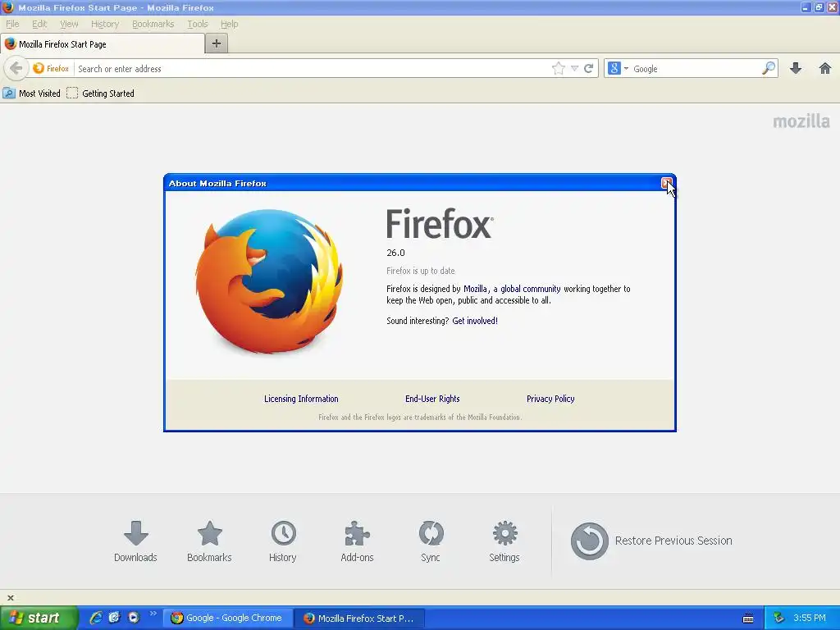Click the 'Firefox is up to date' text

[x=421, y=271]
